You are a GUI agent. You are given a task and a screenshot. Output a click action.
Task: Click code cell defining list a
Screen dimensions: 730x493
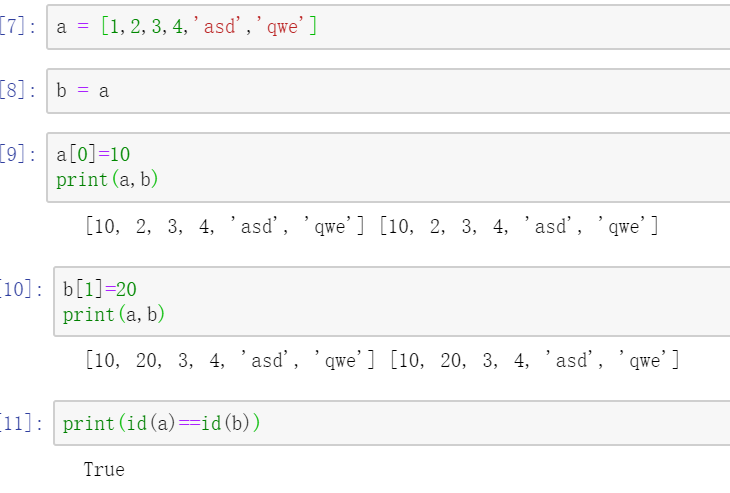tap(388, 27)
